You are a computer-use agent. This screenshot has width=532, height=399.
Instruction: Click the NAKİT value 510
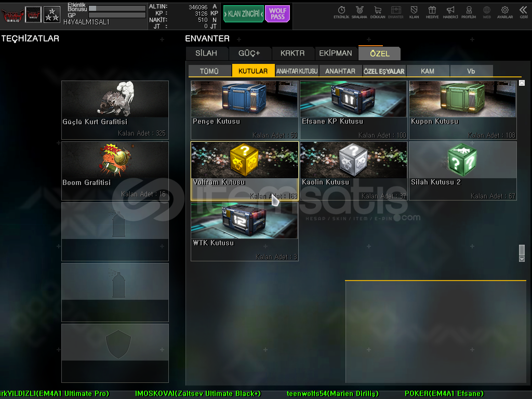coord(203,20)
